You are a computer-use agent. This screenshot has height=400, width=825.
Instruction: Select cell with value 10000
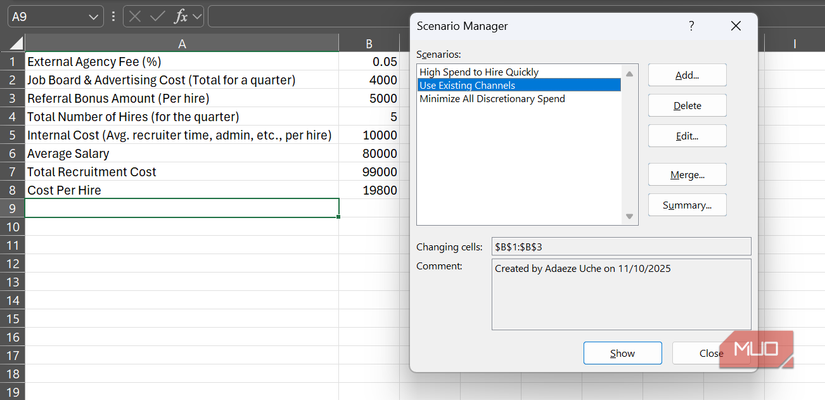point(369,135)
